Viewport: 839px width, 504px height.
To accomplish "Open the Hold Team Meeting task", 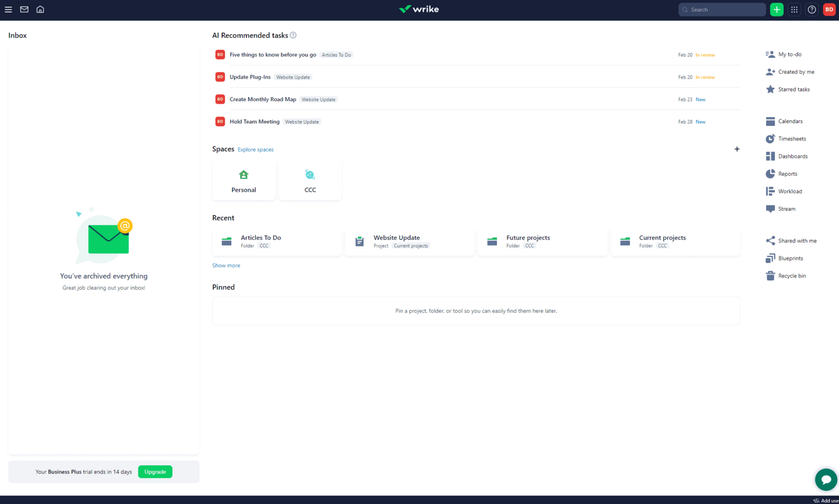I will [255, 122].
